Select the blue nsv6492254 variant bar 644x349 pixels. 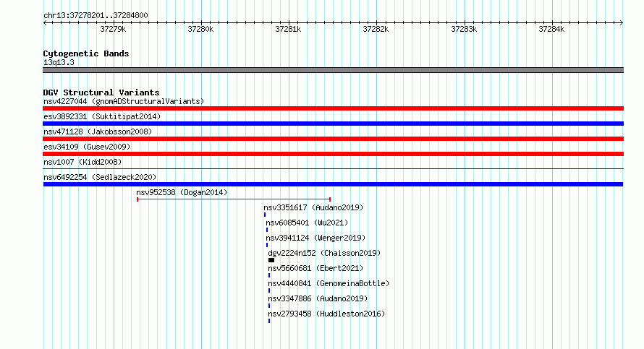click(x=333, y=184)
